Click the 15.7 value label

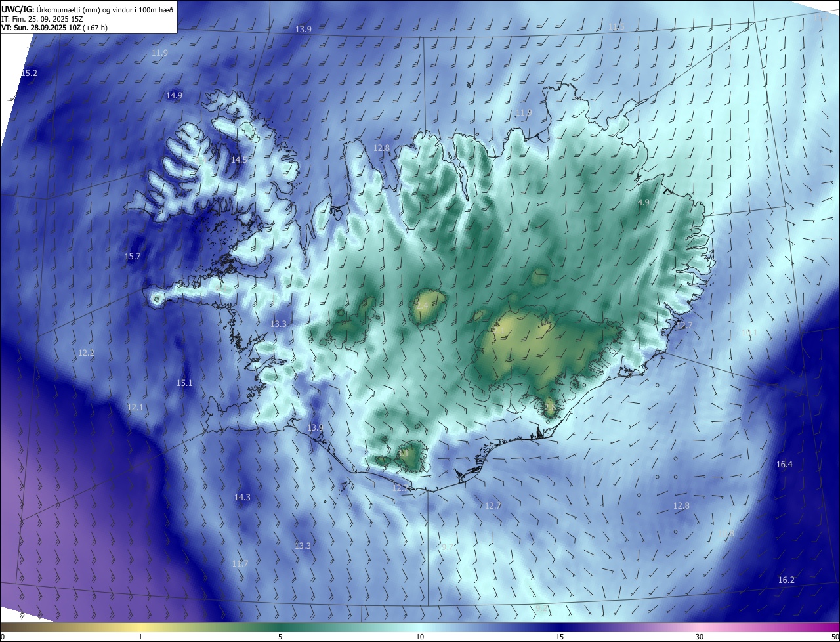133,256
